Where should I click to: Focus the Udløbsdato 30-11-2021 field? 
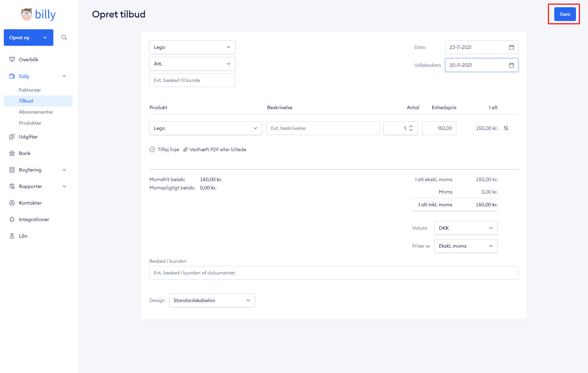(x=482, y=65)
